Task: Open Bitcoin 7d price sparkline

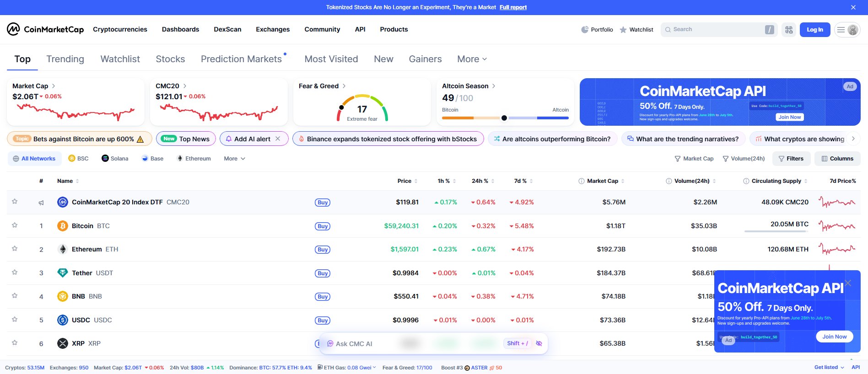Action: point(837,226)
